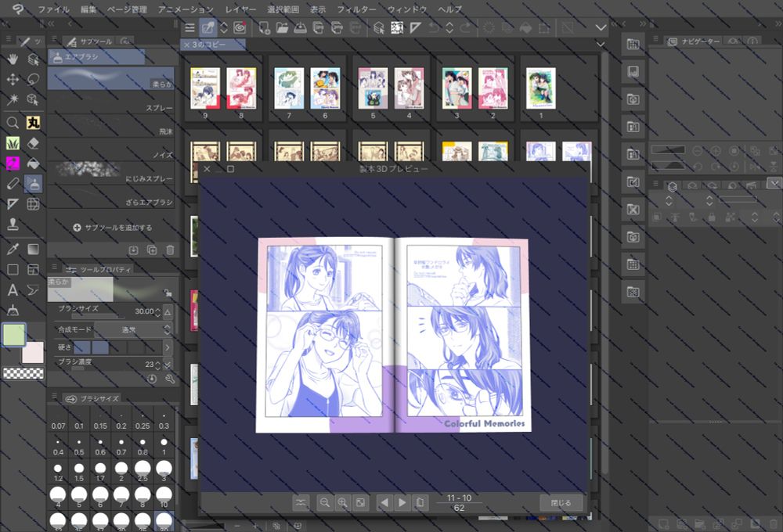Choose brush size 0.7 preset
Image resolution: width=783 pixels, height=532 pixels.
(121, 446)
